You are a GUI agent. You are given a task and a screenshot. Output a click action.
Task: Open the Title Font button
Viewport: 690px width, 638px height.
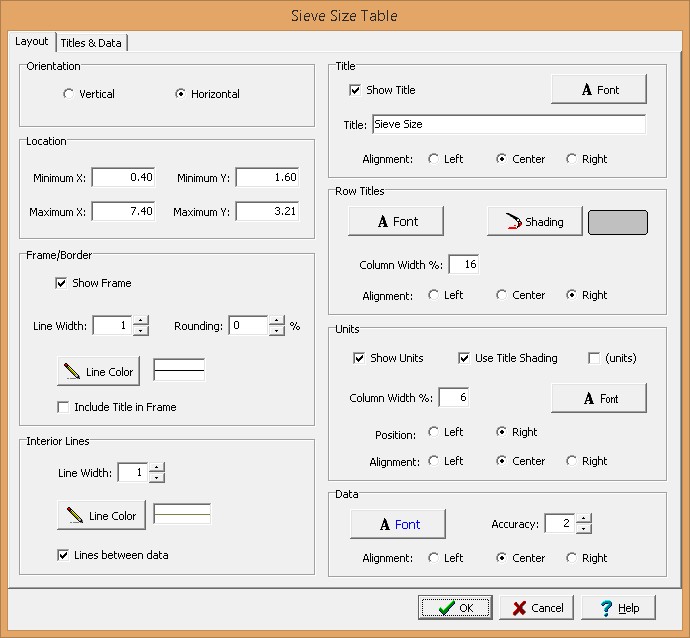(598, 90)
